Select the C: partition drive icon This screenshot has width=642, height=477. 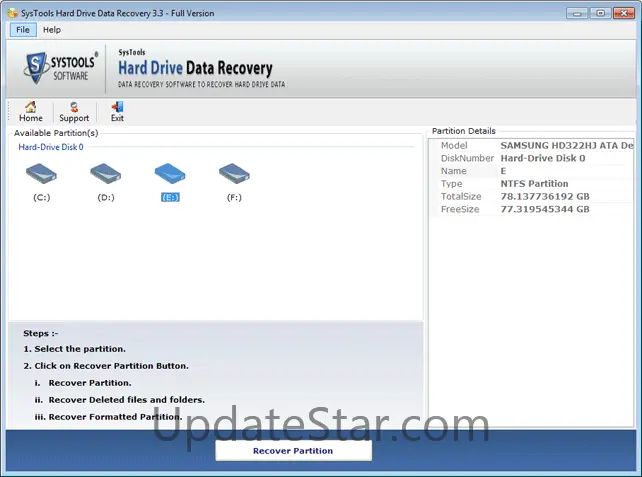click(41, 174)
